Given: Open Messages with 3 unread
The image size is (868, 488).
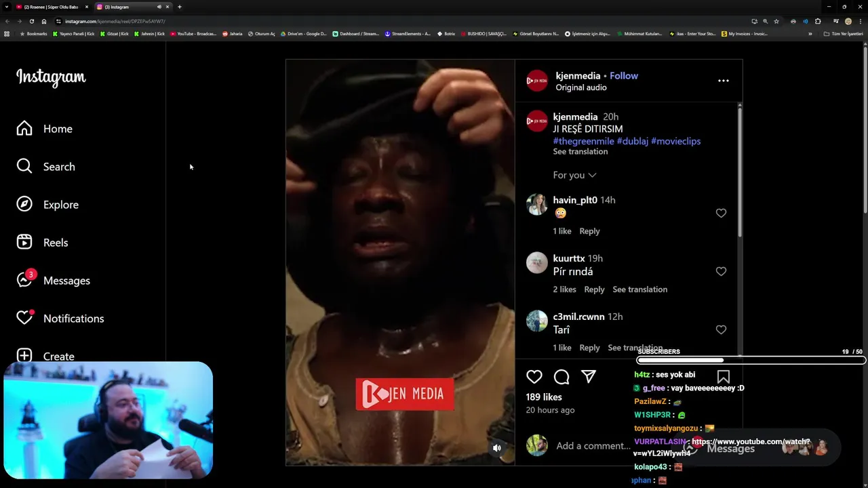Looking at the screenshot, I should coord(53,280).
